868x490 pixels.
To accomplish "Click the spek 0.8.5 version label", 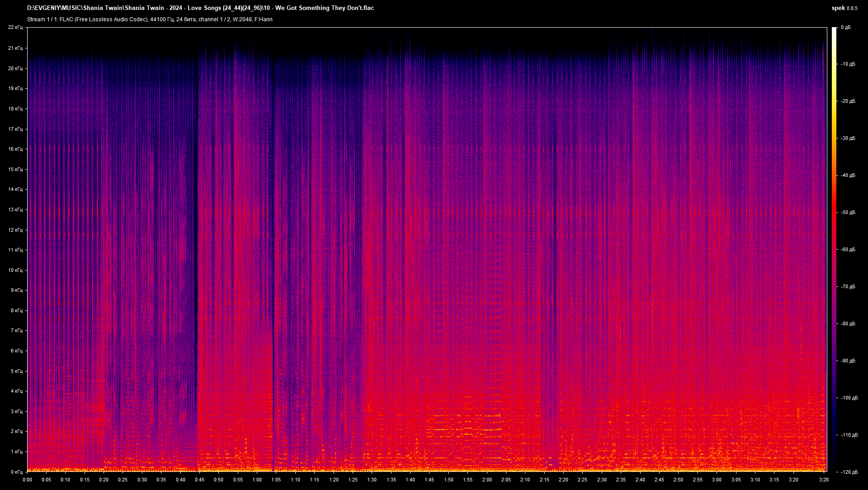I will coord(844,8).
